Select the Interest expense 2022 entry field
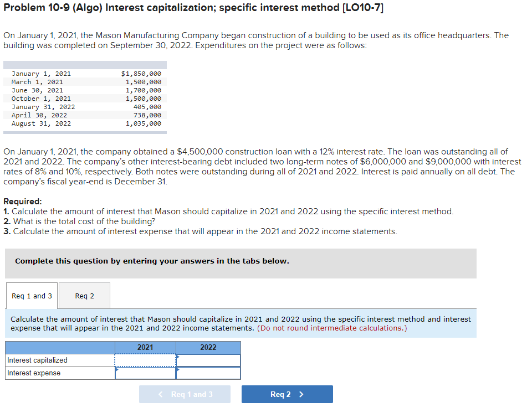The width and height of the screenshot is (532, 418). coord(208,373)
